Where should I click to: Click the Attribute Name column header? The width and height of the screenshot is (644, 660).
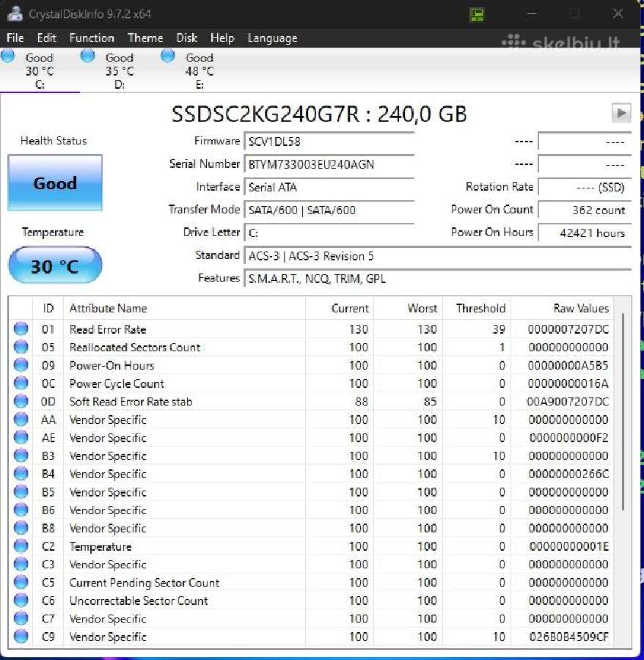(x=184, y=308)
